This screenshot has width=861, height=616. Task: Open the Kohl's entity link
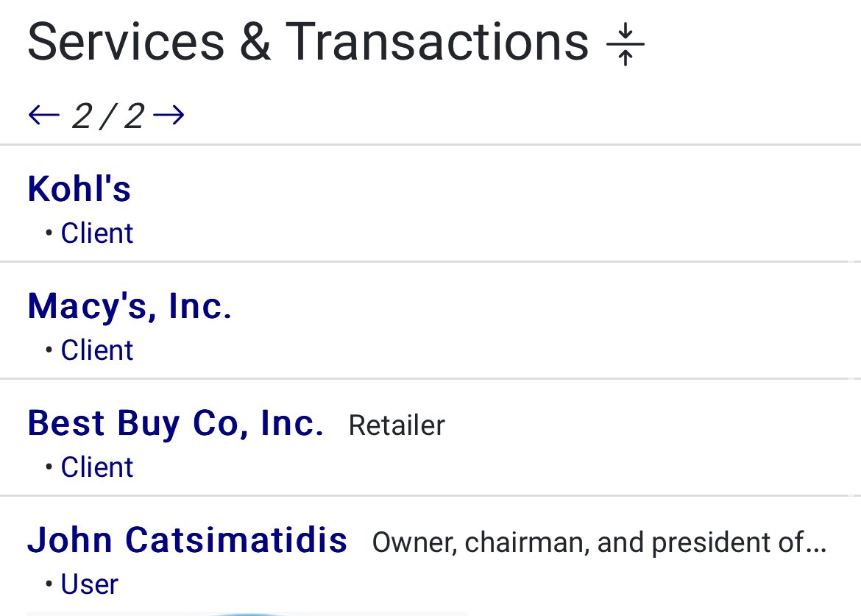tap(79, 188)
